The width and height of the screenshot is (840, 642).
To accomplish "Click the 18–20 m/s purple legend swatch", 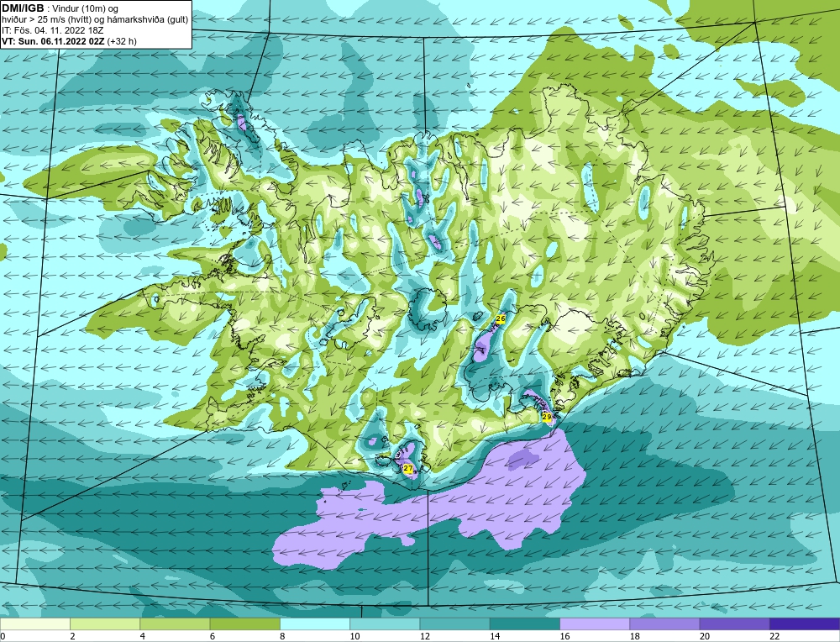I will pyautogui.click(x=664, y=624).
